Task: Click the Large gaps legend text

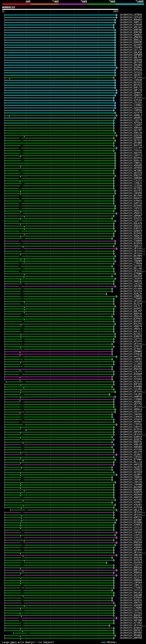Action: click(28, 642)
